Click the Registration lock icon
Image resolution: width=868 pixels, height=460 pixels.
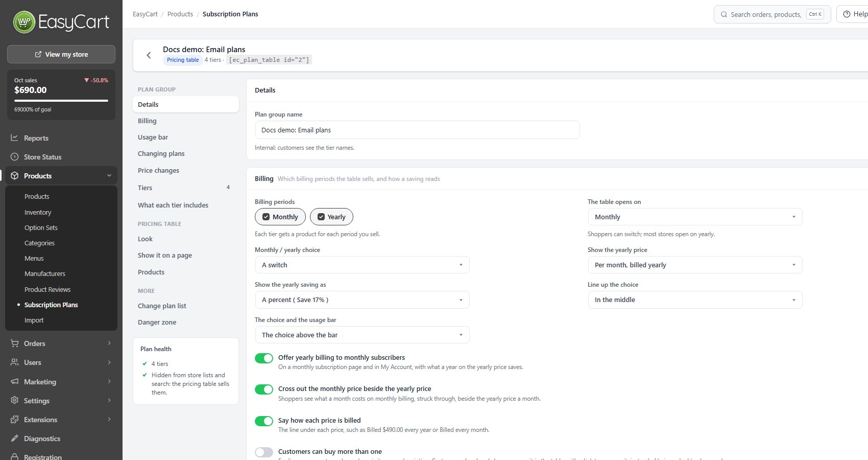pyautogui.click(x=14, y=456)
